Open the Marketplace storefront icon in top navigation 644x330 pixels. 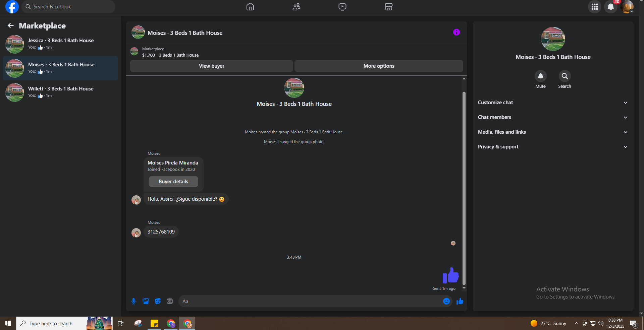tap(389, 7)
